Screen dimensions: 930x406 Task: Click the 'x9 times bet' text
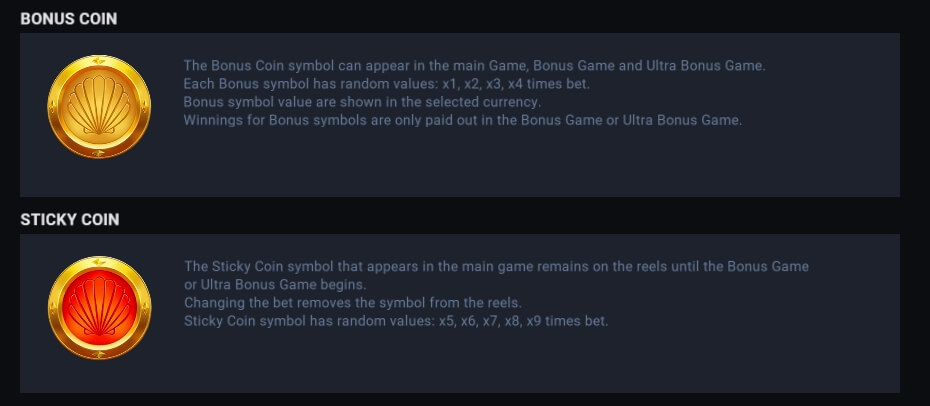click(x=568, y=321)
